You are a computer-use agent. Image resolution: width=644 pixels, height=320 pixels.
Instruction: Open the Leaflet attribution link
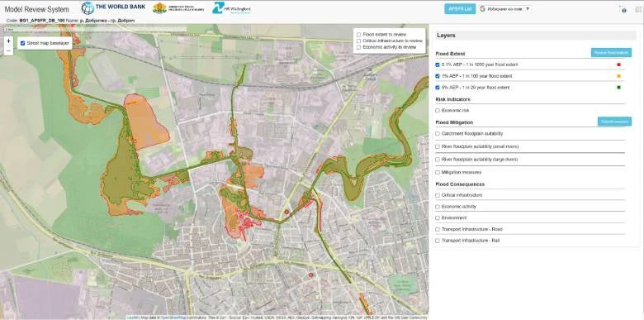pos(132,318)
